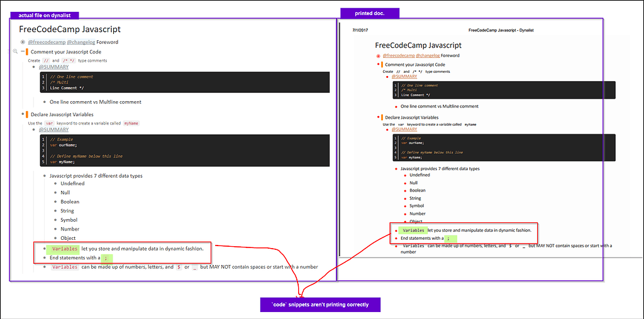Open the @freecodecamp tag in the Dynalist file
The image size is (644, 319).
47,42
